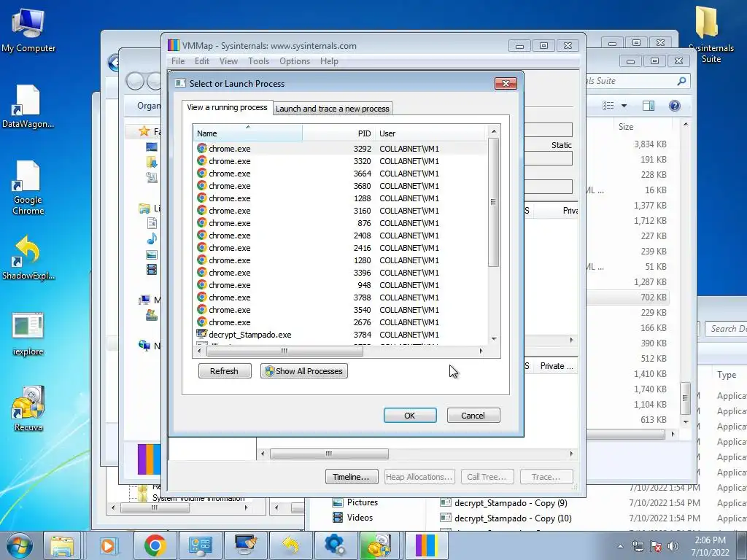Open the VMMap Tools menu

coord(259,61)
